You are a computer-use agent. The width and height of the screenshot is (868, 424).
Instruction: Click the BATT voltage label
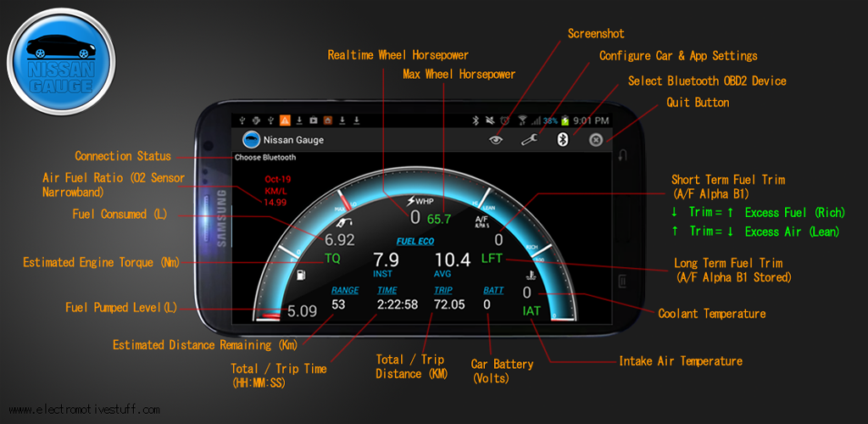click(x=493, y=290)
